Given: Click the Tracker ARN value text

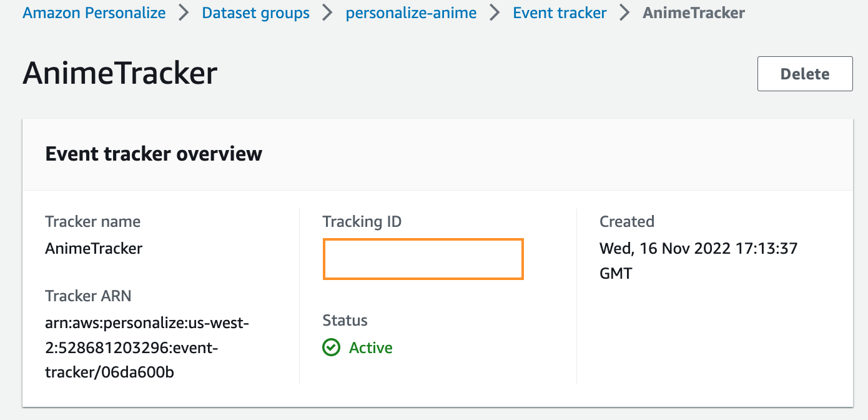Looking at the screenshot, I should point(147,347).
